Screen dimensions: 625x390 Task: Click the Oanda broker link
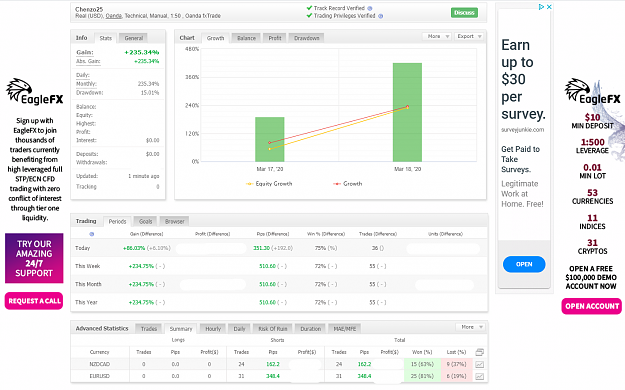pos(114,16)
